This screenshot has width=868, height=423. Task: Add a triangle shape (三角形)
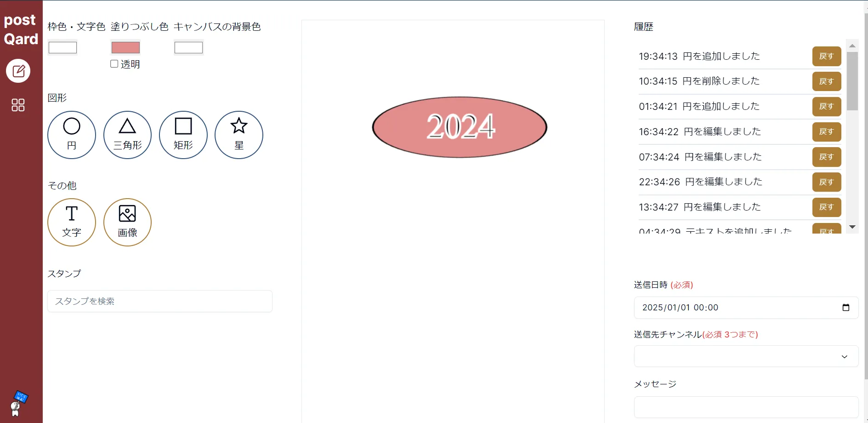127,135
